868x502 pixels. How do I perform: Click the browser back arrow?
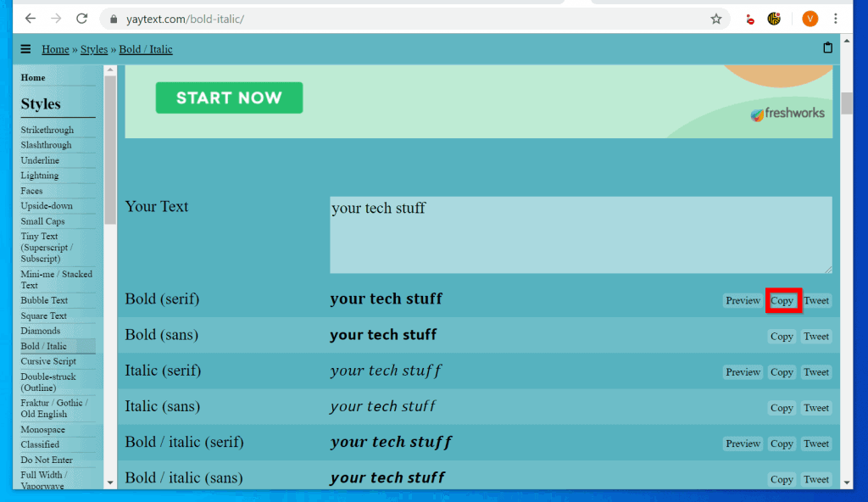click(x=31, y=19)
